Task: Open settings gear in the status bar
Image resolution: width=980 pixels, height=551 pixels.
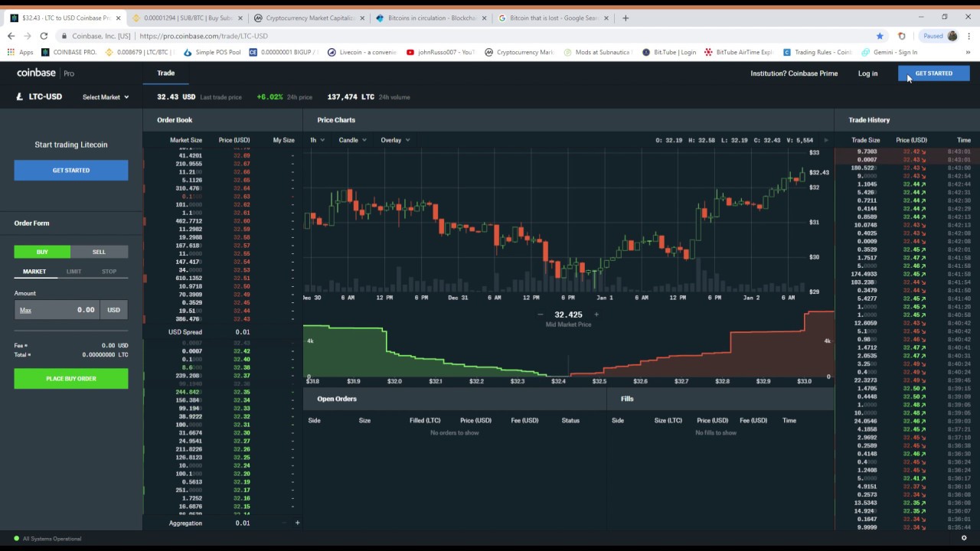Action: click(964, 538)
